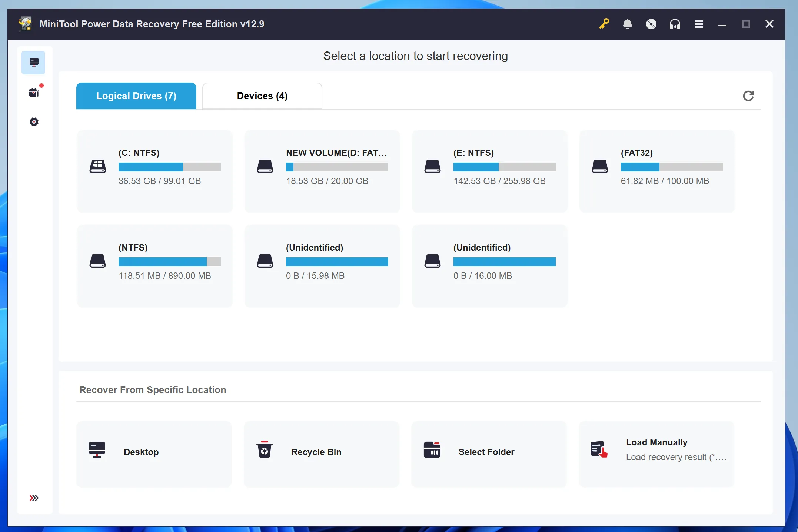Click the 142.53 GB / 255.98 GB text
Image resolution: width=798 pixels, height=532 pixels.
click(x=499, y=181)
